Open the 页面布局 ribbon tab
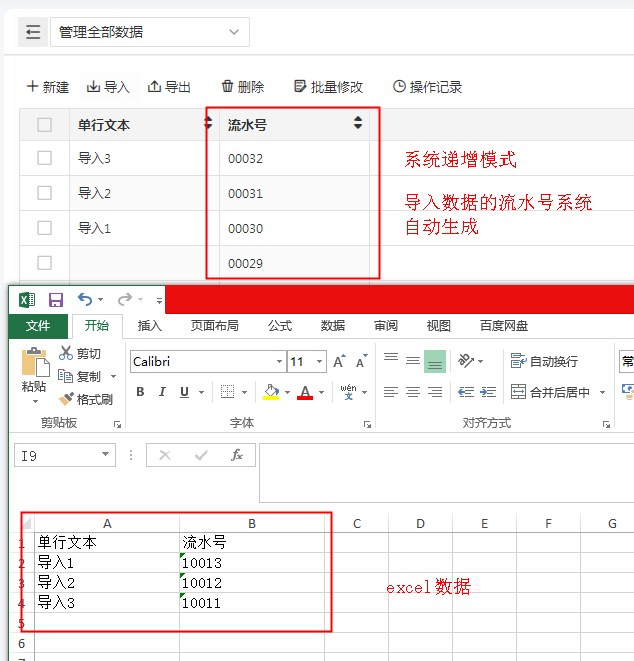The image size is (634, 661). (214, 325)
